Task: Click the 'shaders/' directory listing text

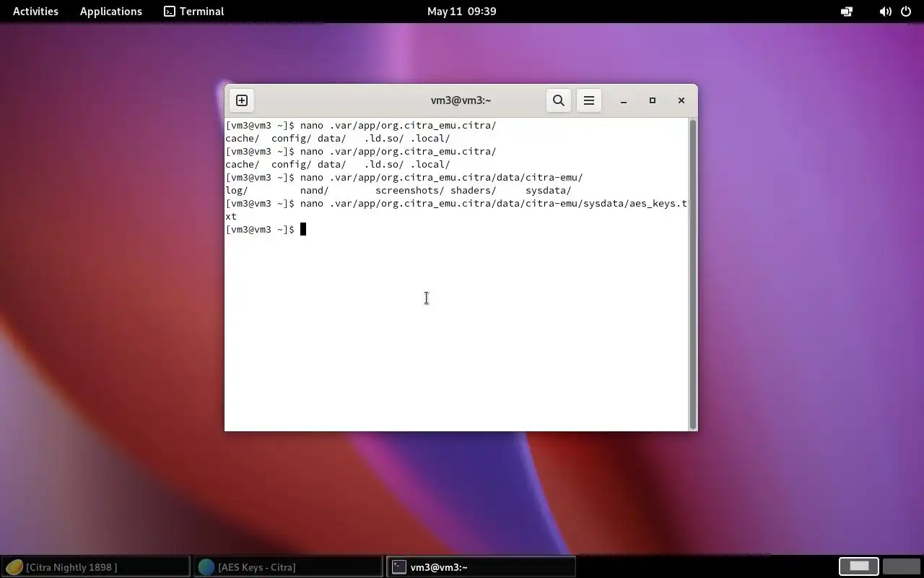Action: pyautogui.click(x=474, y=191)
